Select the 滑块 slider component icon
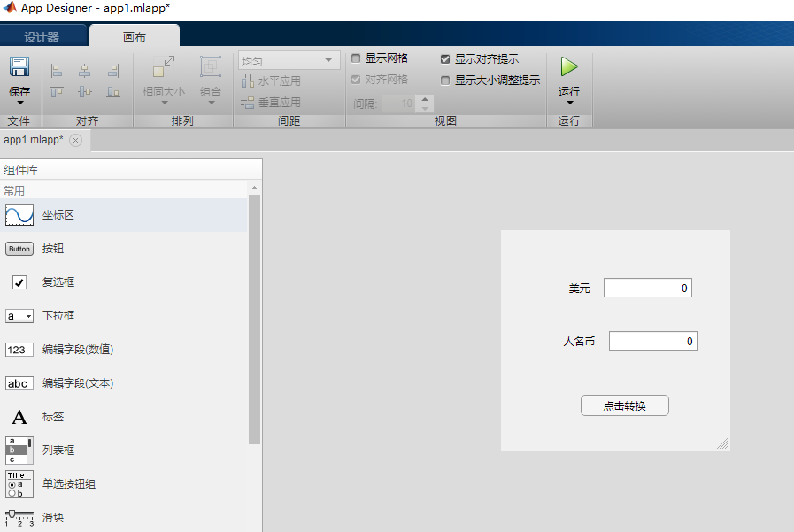 pos(19,518)
